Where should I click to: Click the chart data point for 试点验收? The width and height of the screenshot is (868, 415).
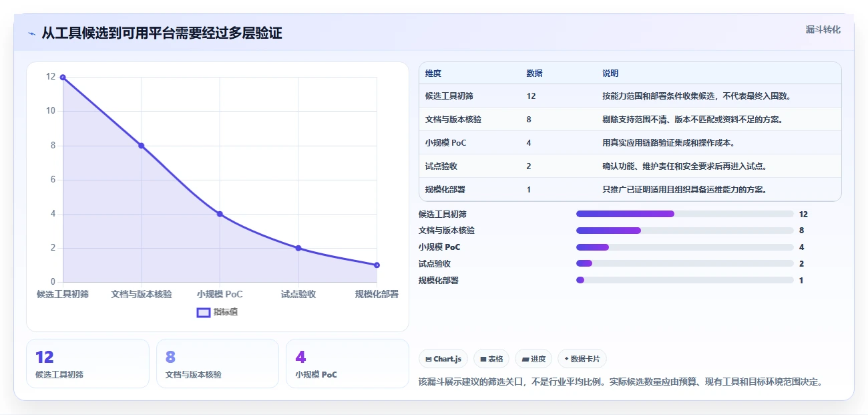298,248
